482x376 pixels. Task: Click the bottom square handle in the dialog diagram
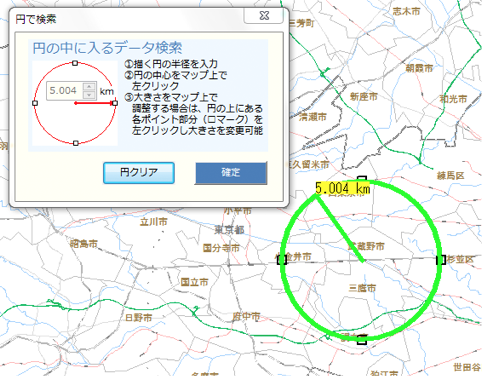[x=76, y=143]
